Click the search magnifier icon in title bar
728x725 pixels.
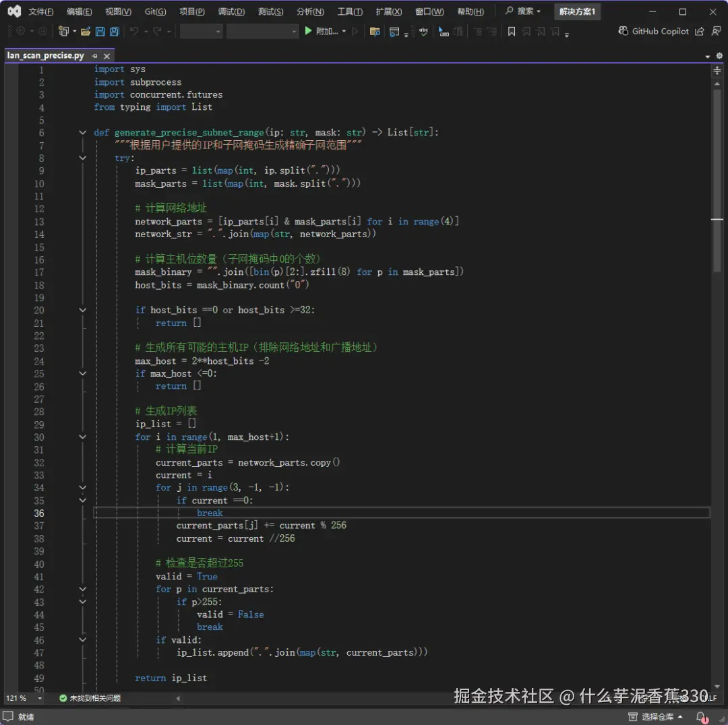click(510, 11)
